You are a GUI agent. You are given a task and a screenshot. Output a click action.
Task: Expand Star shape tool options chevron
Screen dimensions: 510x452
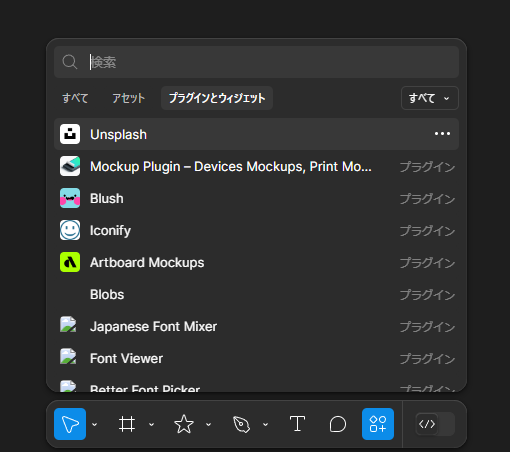tap(209, 424)
